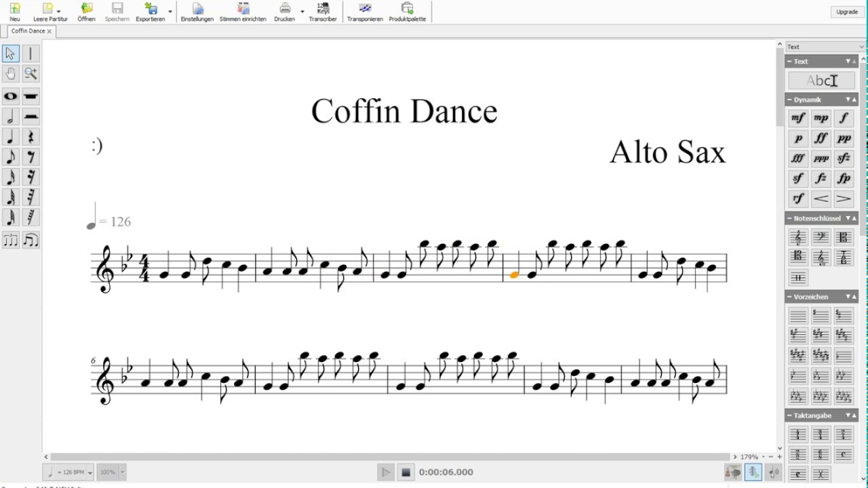
Task: Create new score with Neu
Action: [x=15, y=12]
